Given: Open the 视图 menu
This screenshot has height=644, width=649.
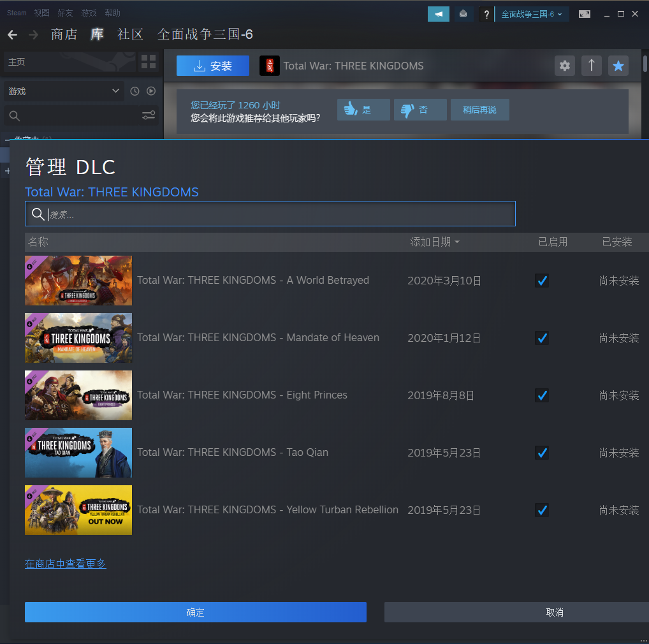Looking at the screenshot, I should click(x=41, y=13).
